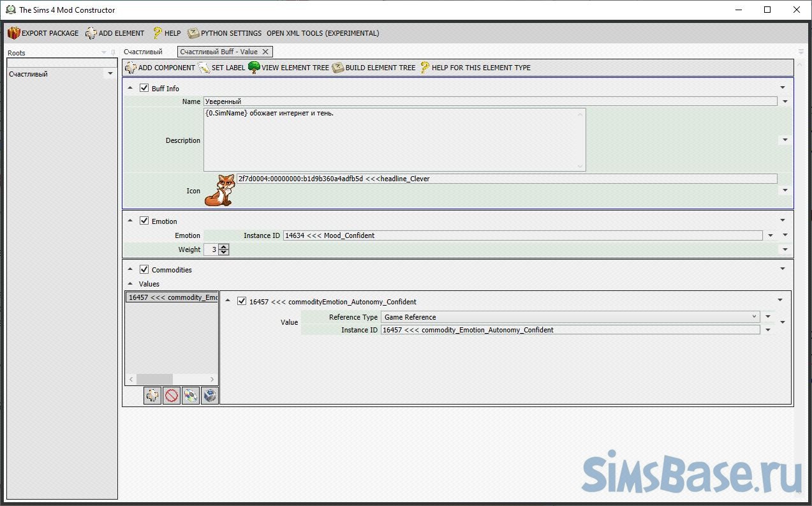This screenshot has height=506, width=812.
Task: Click the red remove-item icon under Values
Action: coord(172,396)
